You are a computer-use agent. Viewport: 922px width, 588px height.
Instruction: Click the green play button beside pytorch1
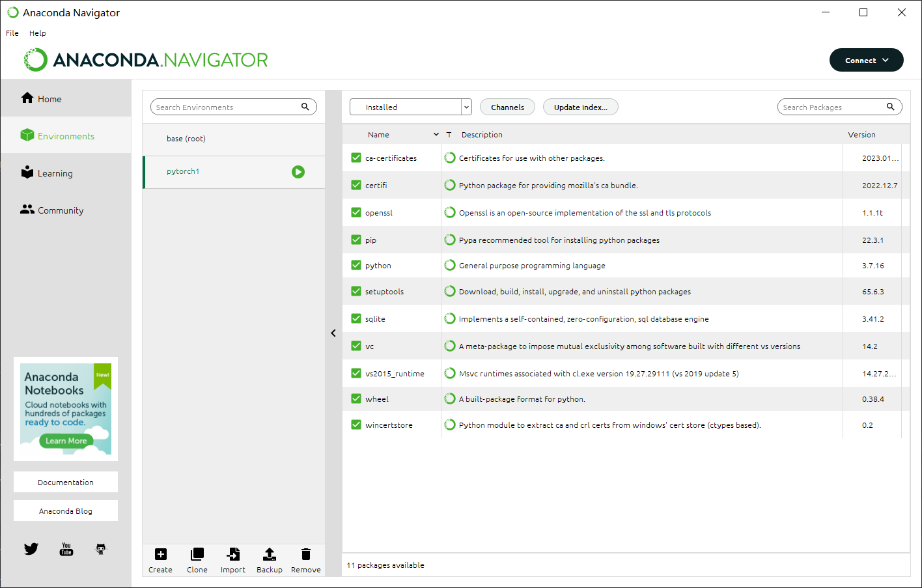coord(298,172)
